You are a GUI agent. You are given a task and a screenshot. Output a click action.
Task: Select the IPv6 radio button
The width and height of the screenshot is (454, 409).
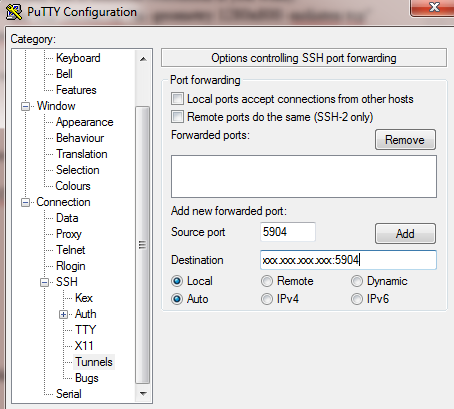[x=357, y=299]
